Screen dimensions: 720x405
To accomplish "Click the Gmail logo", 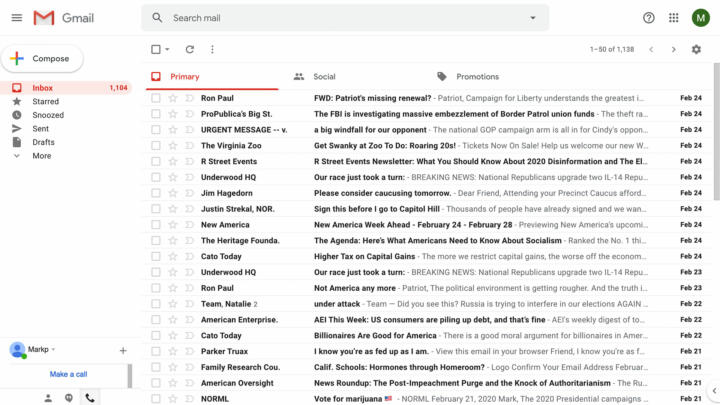I will 64,18.
